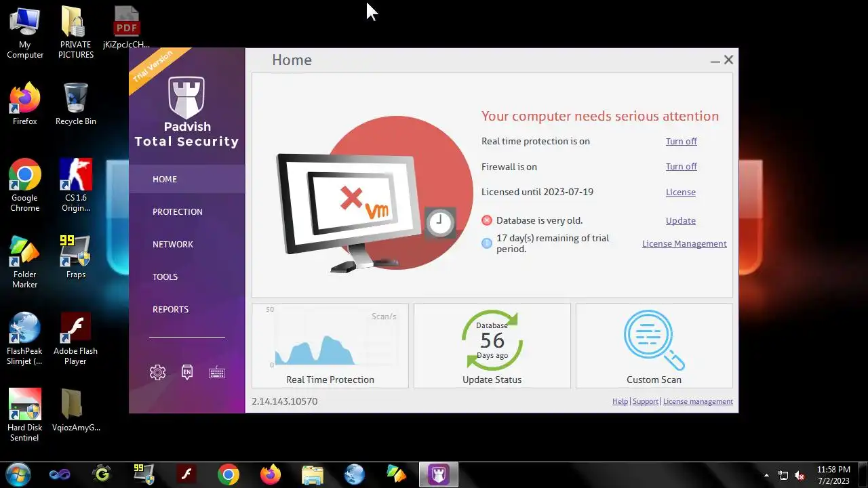This screenshot has width=868, height=488.
Task: Launch CS 1.6 Original shortcut
Action: coord(75,186)
